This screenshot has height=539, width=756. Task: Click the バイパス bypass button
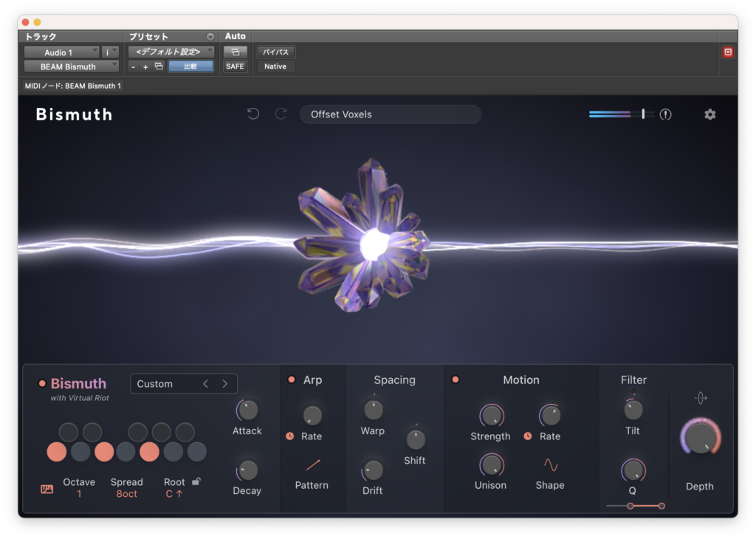tap(276, 52)
